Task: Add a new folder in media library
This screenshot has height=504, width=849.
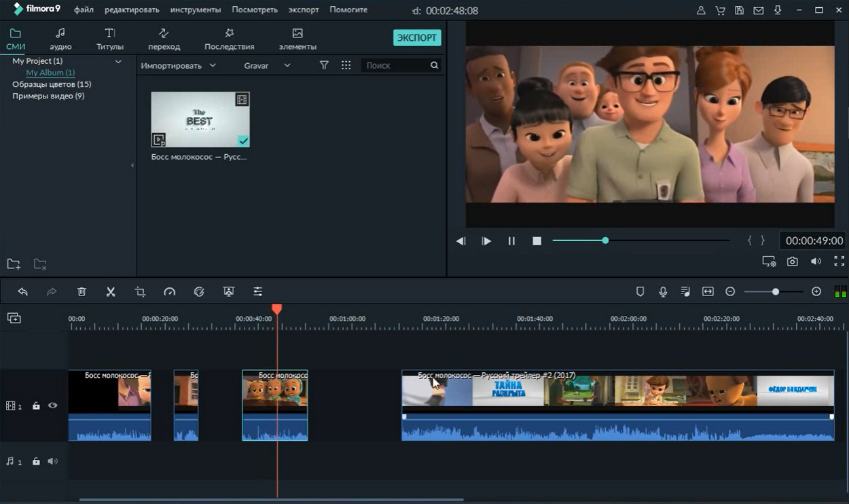Action: point(14,264)
